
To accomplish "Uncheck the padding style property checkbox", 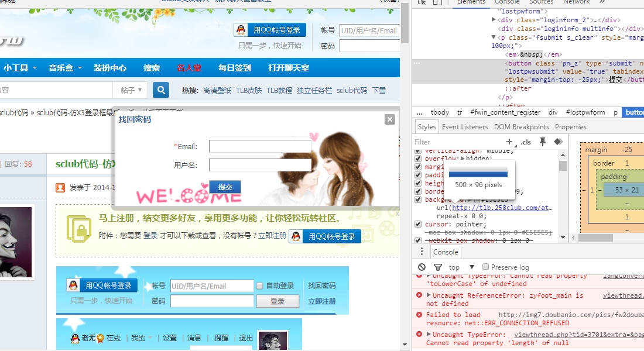I will tap(418, 175).
